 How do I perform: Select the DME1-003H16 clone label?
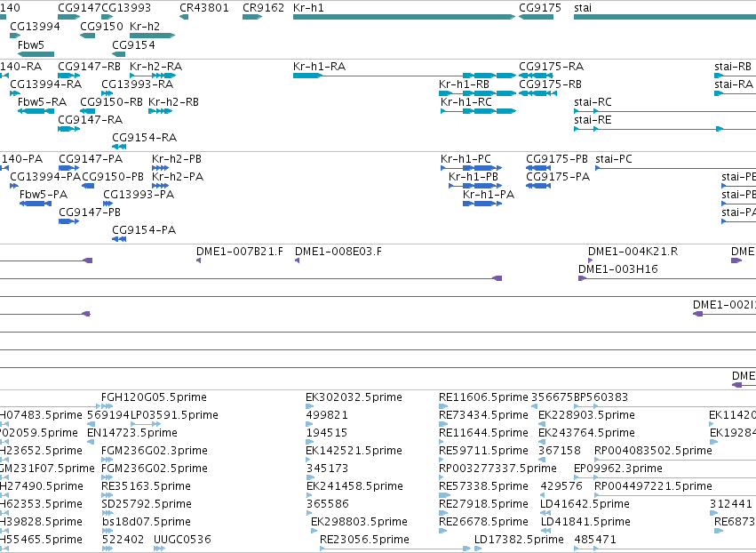click(x=618, y=269)
